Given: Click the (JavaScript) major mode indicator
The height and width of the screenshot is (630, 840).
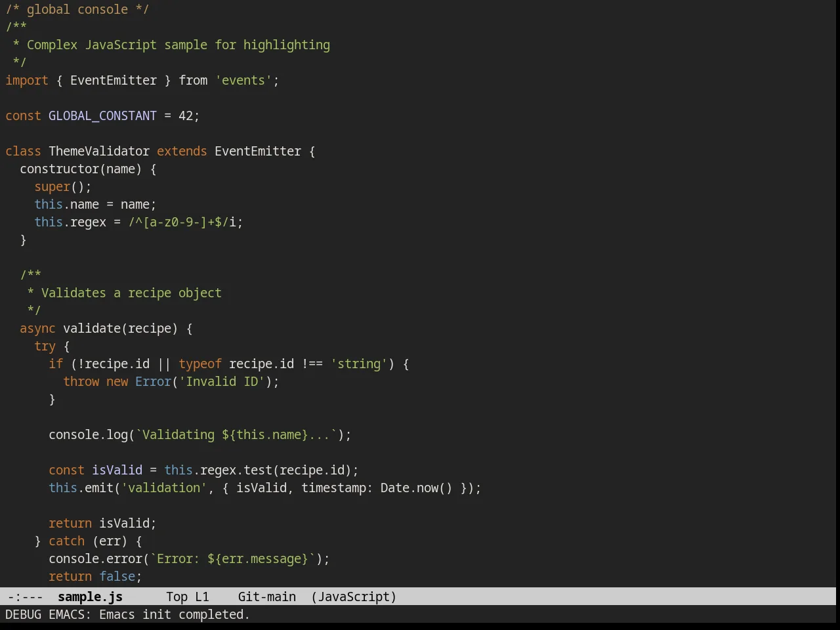Looking at the screenshot, I should coord(354,597).
